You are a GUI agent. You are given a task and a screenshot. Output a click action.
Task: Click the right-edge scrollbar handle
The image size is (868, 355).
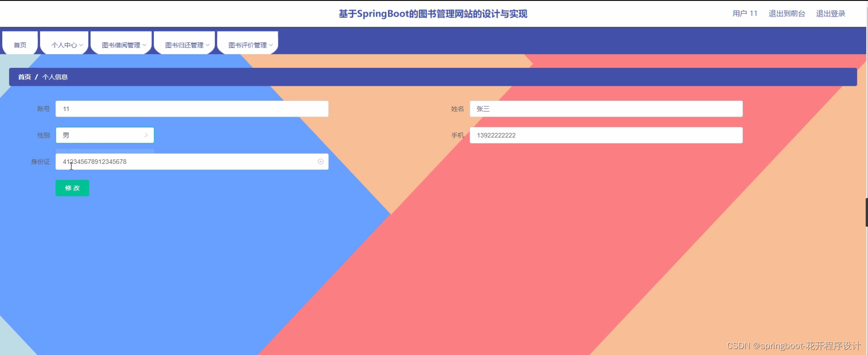[x=866, y=212]
